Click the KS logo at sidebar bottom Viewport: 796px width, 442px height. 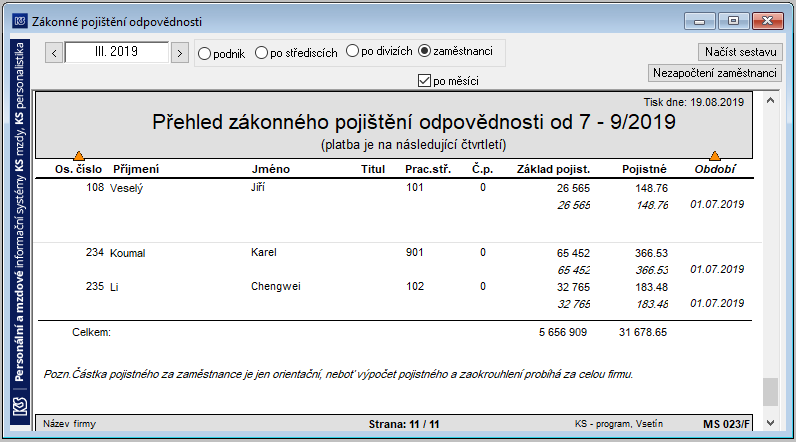pyautogui.click(x=20, y=406)
